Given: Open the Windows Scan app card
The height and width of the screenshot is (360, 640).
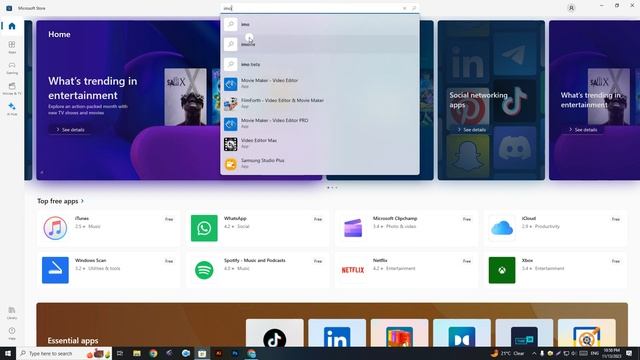Looking at the screenshot, I should coord(108,270).
